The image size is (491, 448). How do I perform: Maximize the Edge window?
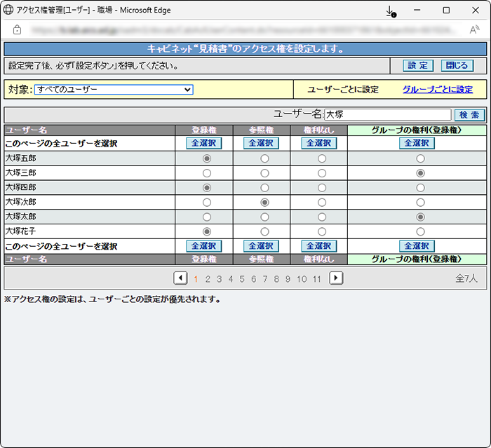pyautogui.click(x=446, y=10)
